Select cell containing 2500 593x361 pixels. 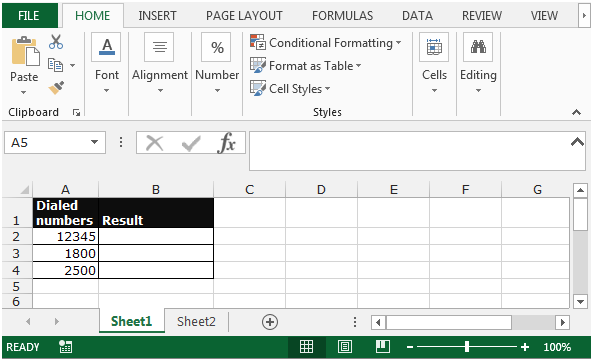65,270
